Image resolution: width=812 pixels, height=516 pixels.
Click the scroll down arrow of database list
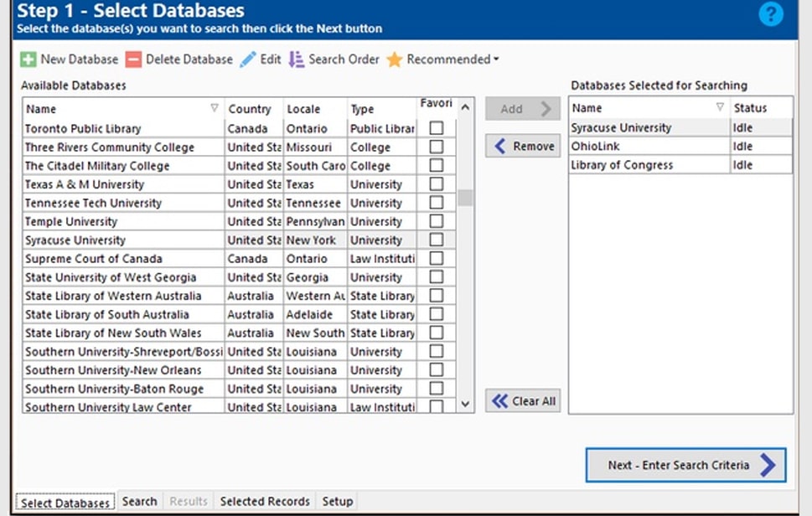(x=465, y=404)
